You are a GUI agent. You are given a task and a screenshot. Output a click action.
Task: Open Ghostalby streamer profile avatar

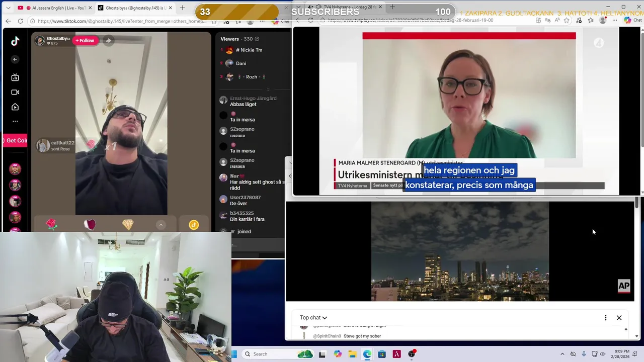pos(40,41)
